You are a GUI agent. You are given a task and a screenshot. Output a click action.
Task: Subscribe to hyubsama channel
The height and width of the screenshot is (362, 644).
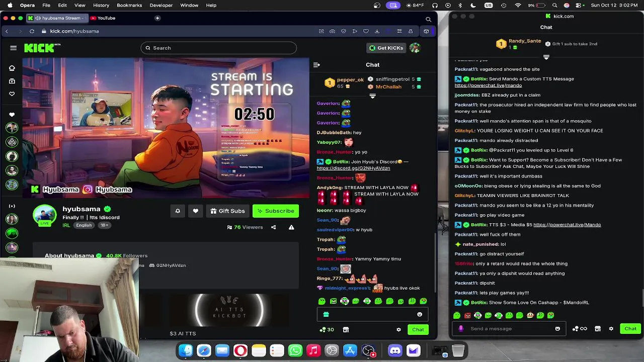click(276, 211)
